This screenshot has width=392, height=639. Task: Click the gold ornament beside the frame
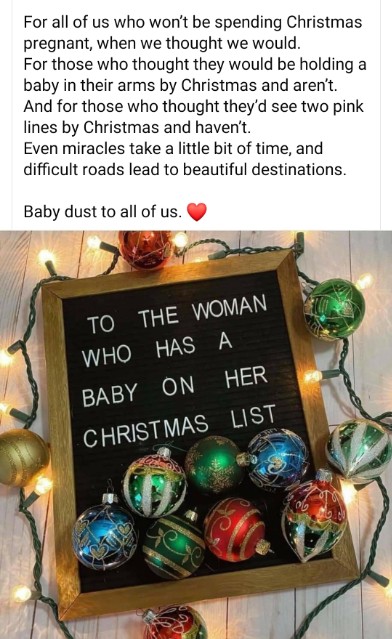tap(22, 457)
